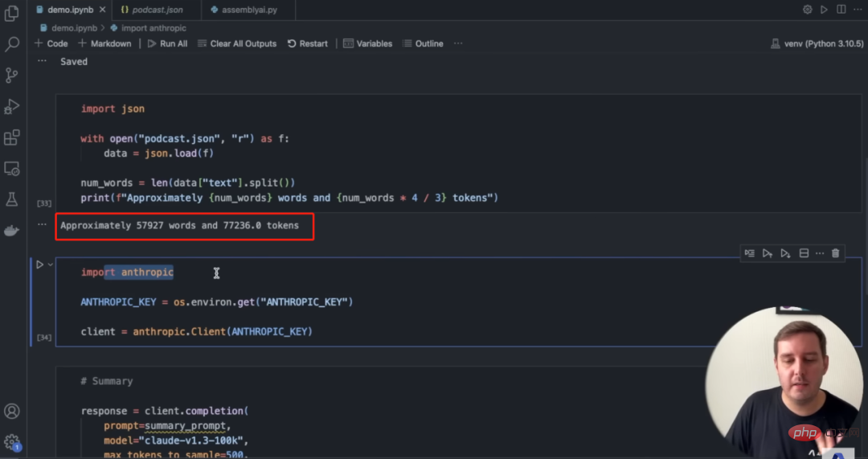The image size is (868, 459).
Task: Select the venv Python 3.10.5 kernel
Action: [817, 43]
